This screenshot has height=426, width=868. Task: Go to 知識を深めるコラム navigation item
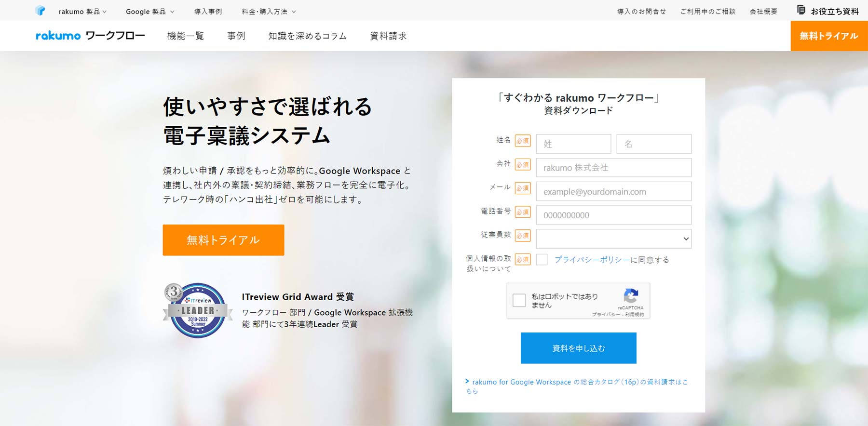click(x=308, y=36)
